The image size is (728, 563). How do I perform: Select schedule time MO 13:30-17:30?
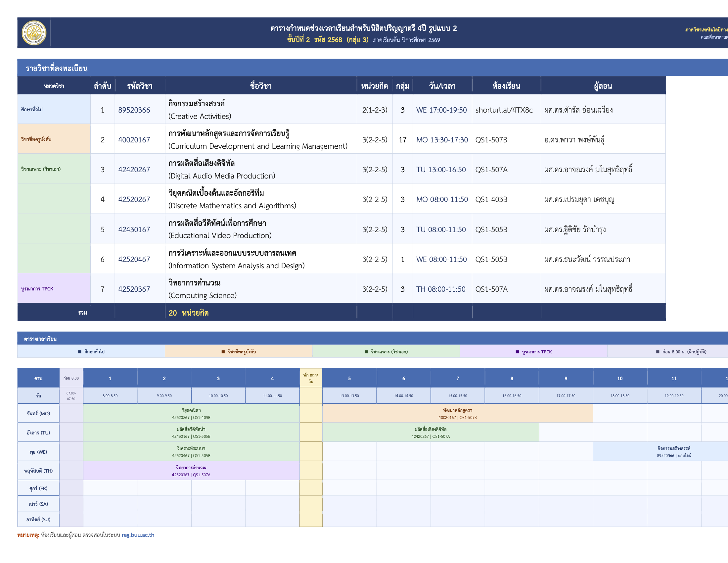[x=442, y=139]
